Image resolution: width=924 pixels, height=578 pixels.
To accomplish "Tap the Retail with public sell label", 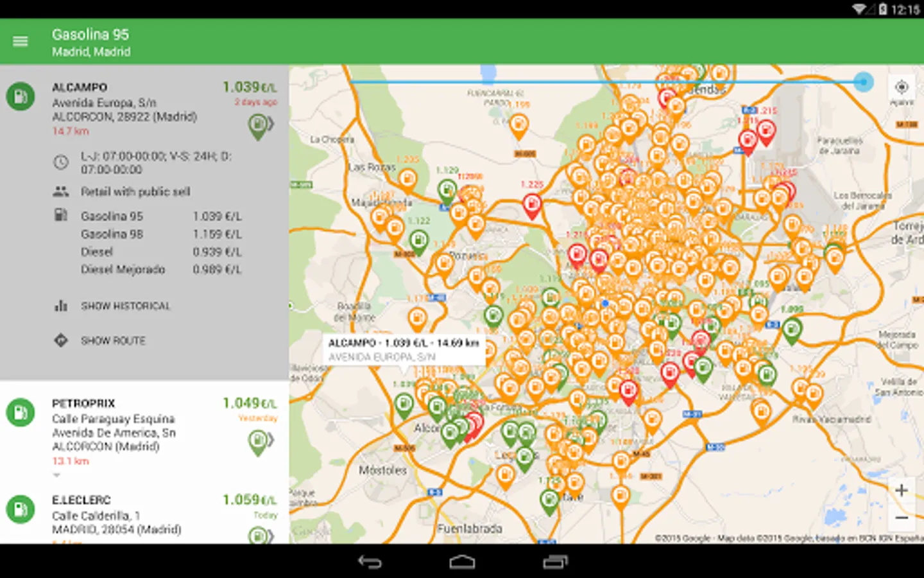I will point(135,191).
